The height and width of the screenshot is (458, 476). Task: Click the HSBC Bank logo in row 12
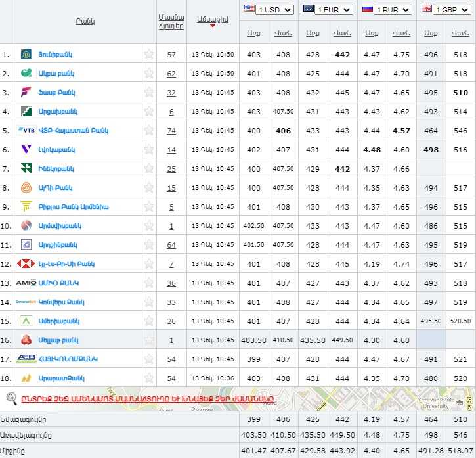point(26,264)
